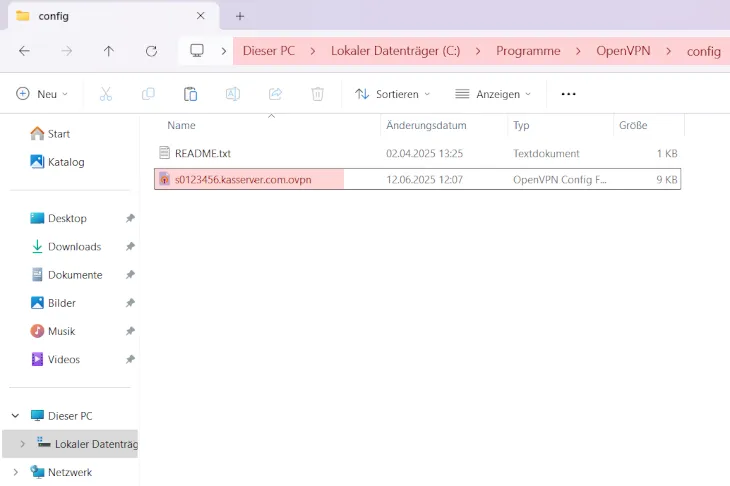The height and width of the screenshot is (486, 730).
Task: Click the monitor icon in address bar
Action: click(196, 50)
